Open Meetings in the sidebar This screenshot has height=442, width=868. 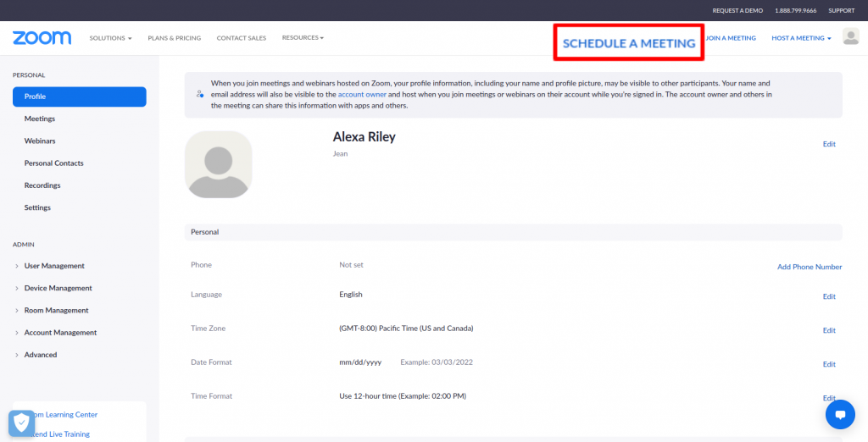coord(40,119)
